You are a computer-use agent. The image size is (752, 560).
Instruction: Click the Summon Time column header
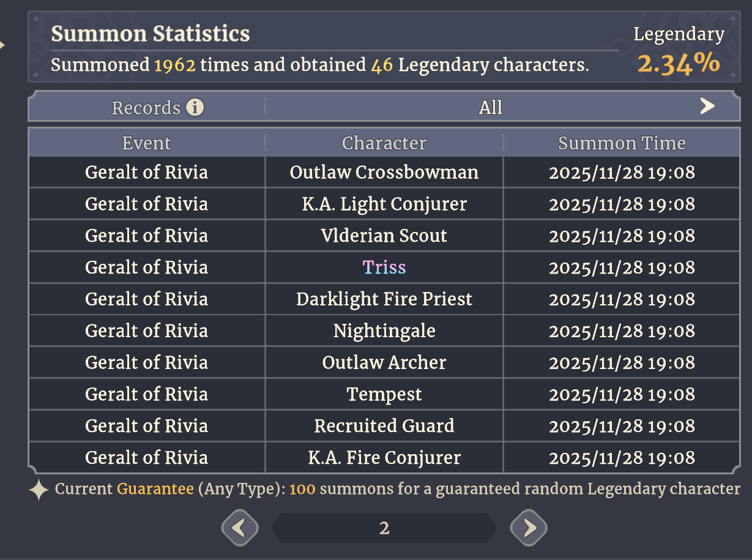tap(622, 143)
